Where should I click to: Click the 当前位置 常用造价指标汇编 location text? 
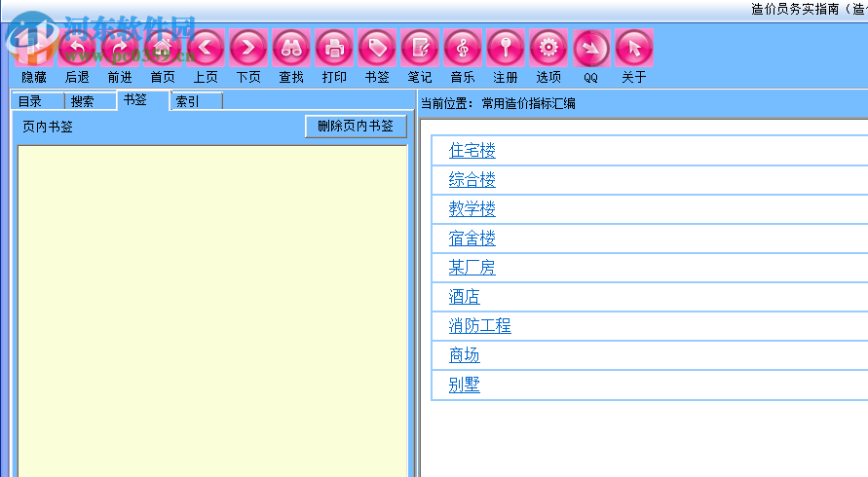click(498, 103)
